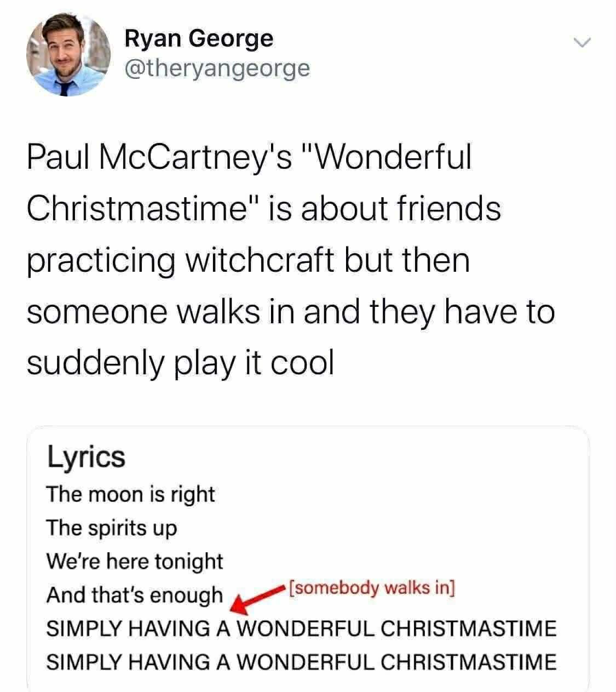Click the first "SIMPLY HAVING A WONDERFUL CHRISTMASTIME" line
This screenshot has height=692, width=616.
[x=301, y=628]
